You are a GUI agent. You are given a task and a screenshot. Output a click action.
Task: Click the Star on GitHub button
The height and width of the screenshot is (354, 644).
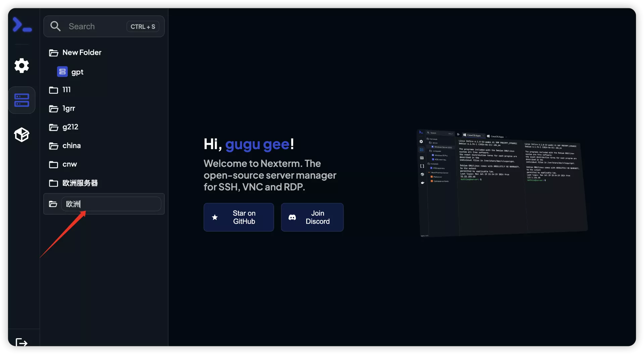coord(238,217)
